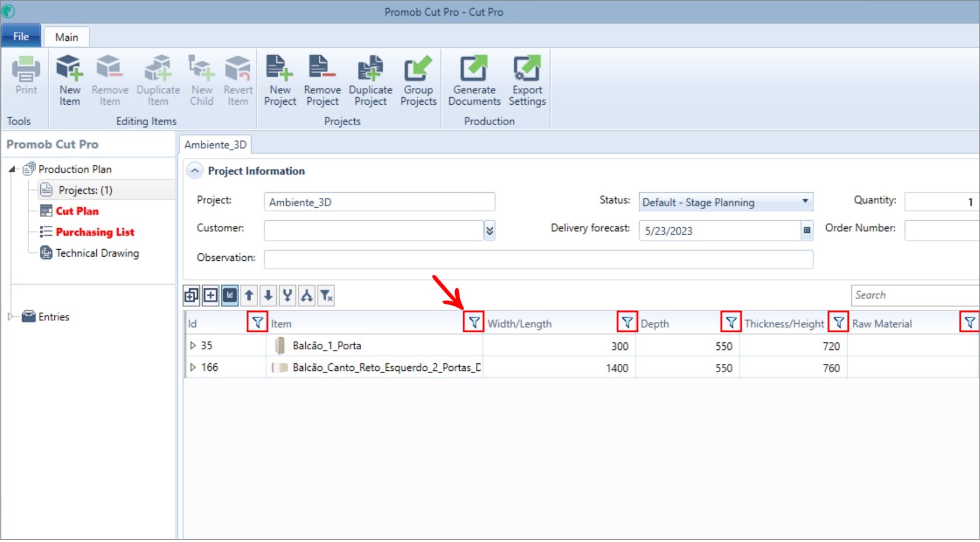The height and width of the screenshot is (542, 980).
Task: Toggle the Id display button
Action: [230, 296]
